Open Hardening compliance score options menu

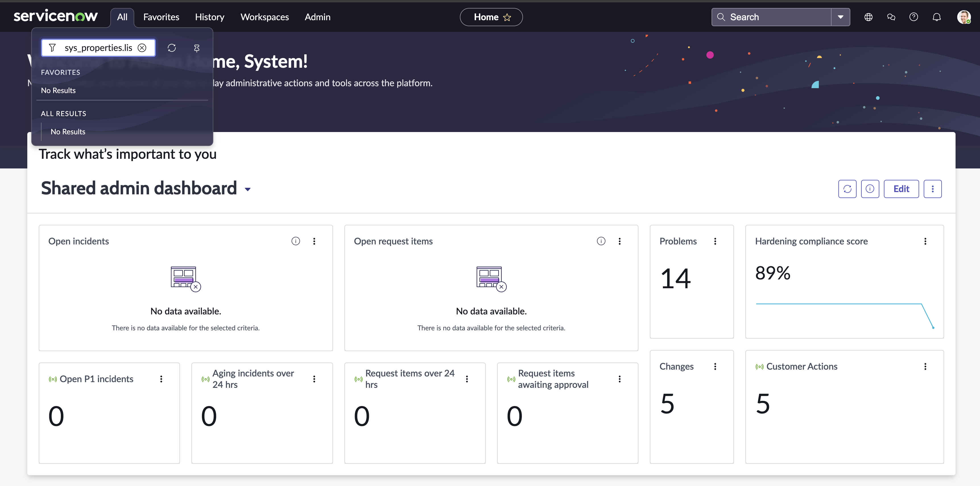925,241
